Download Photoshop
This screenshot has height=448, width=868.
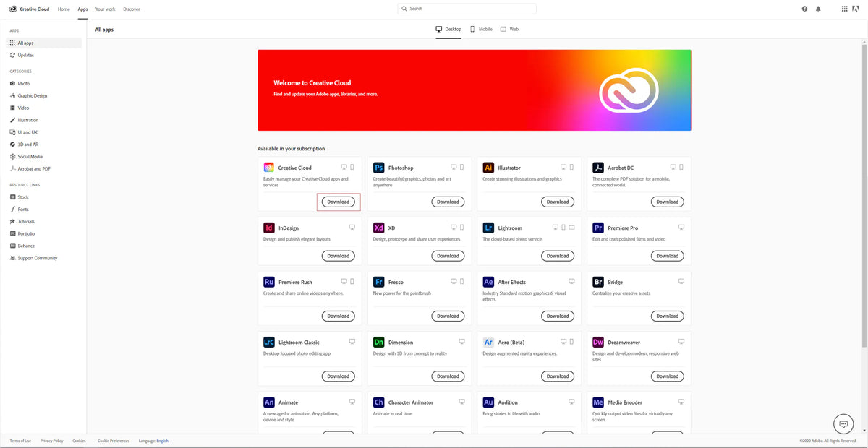448,202
